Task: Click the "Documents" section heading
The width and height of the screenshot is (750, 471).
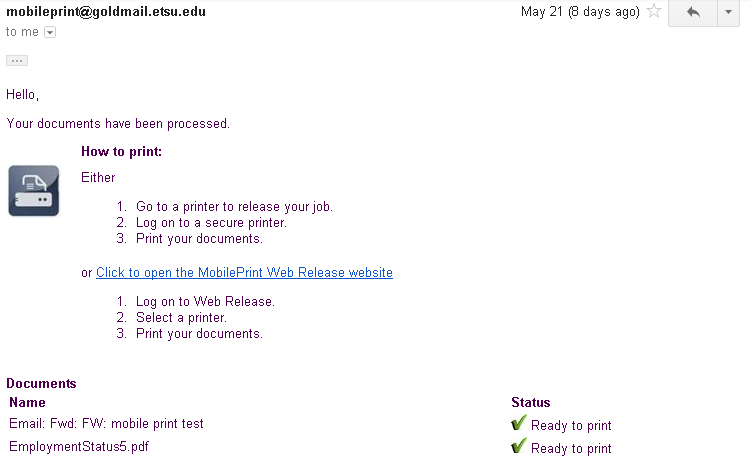Action: coord(41,384)
